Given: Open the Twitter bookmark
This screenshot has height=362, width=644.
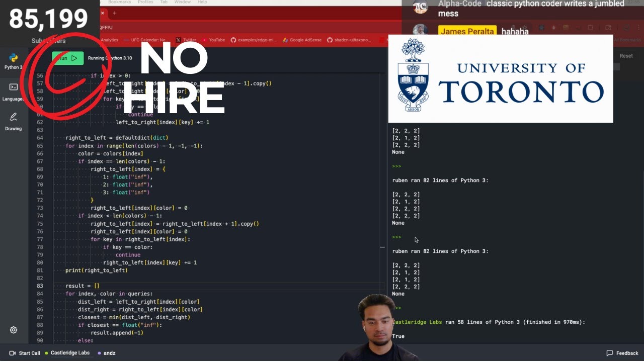Looking at the screenshot, I should pyautogui.click(x=186, y=40).
